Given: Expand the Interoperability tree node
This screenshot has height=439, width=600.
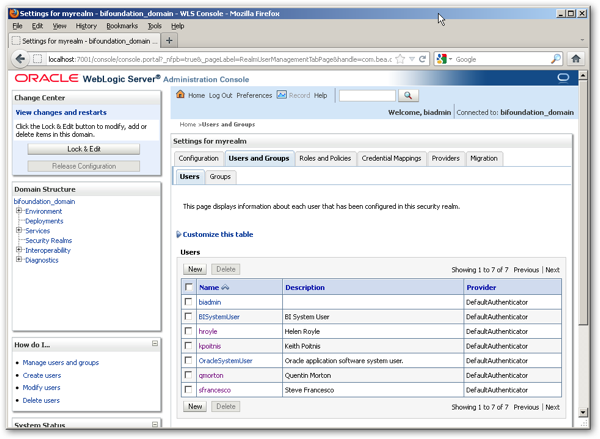Looking at the screenshot, I should click(18, 250).
